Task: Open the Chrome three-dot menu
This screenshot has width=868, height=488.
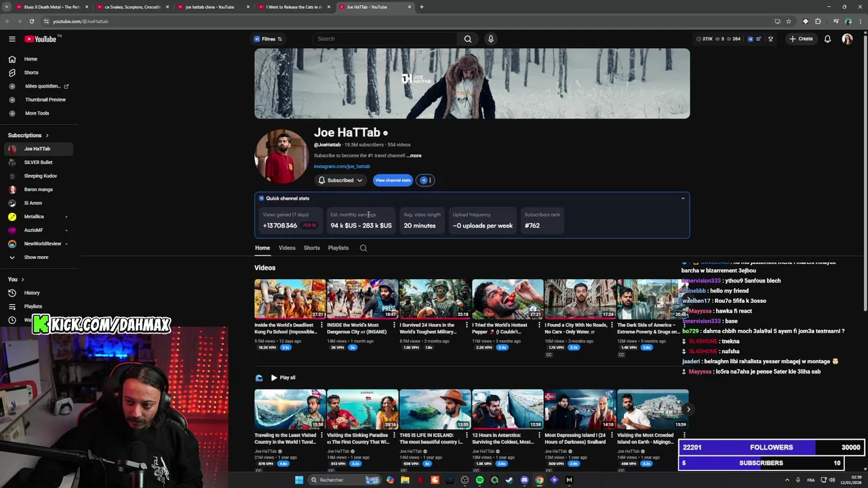Action: 859,21
